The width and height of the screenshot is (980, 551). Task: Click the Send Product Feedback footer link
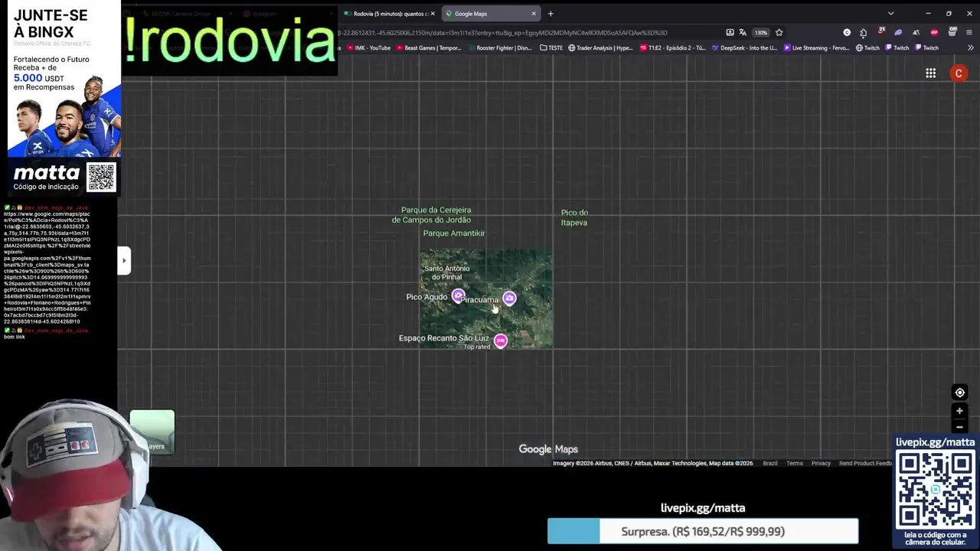pos(865,463)
